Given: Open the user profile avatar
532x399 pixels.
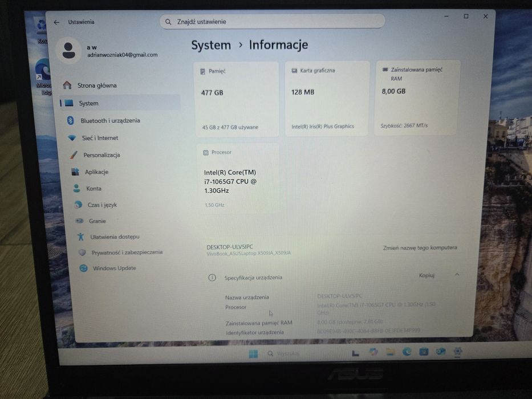Looking at the screenshot, I should point(69,51).
